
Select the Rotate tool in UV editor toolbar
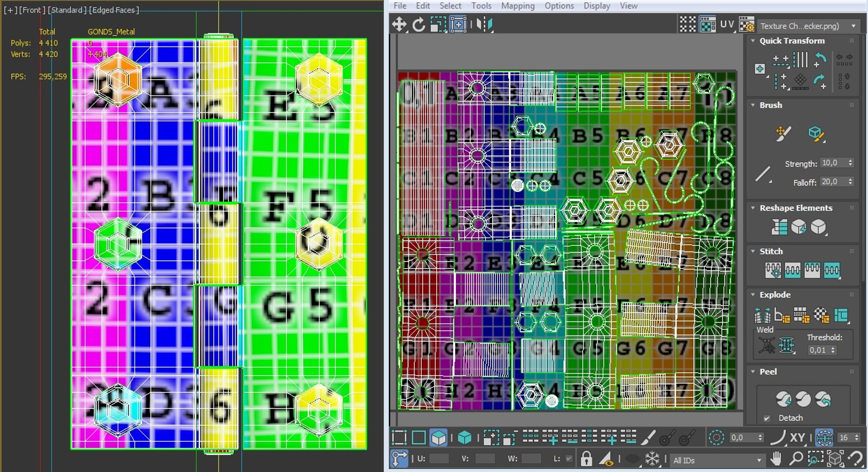419,24
